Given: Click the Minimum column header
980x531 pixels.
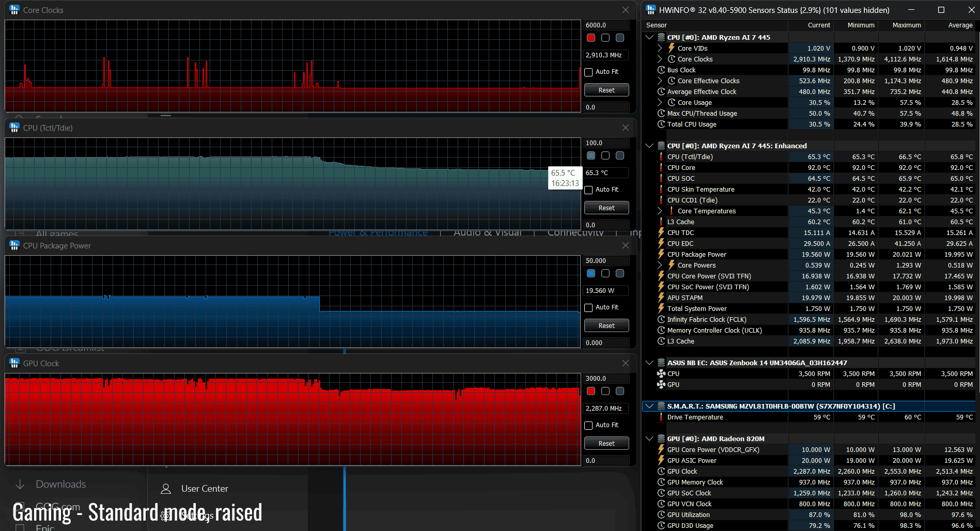Looking at the screenshot, I should click(x=861, y=25).
